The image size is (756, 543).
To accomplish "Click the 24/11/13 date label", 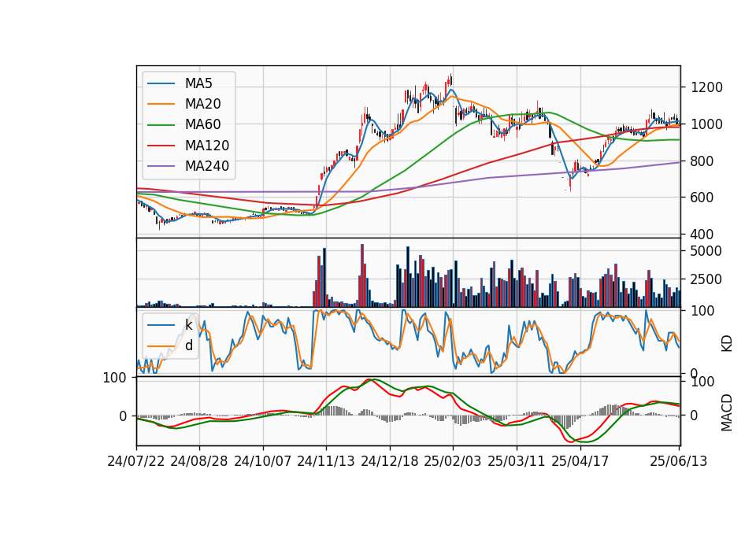I will (x=326, y=461).
